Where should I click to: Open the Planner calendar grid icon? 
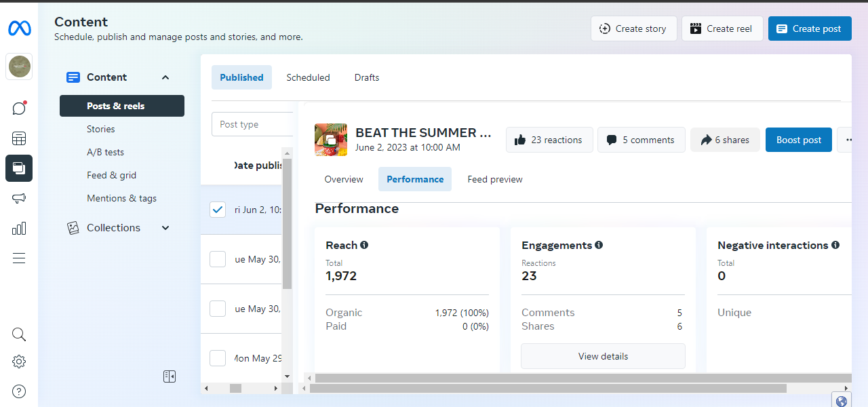pyautogui.click(x=19, y=138)
